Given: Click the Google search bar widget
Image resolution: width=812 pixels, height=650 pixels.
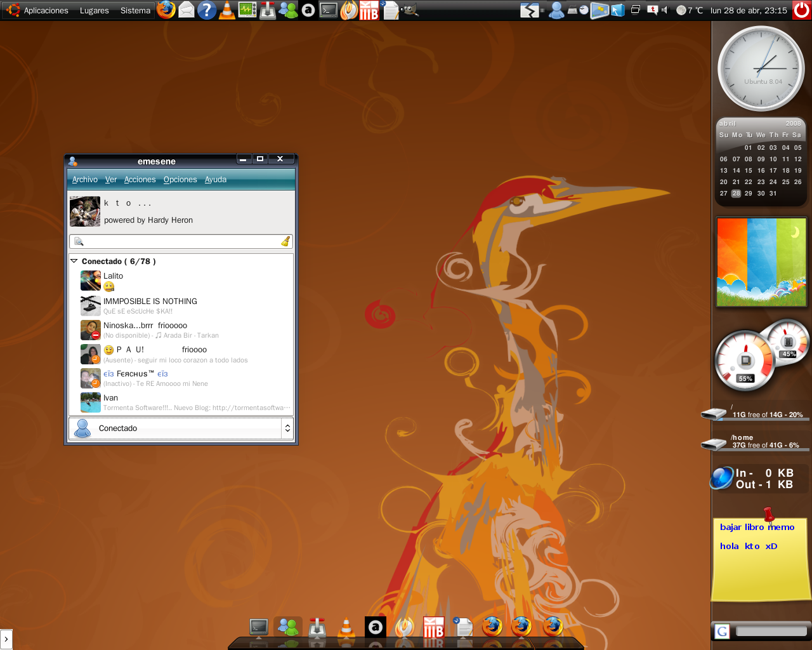Looking at the screenshot, I should coord(761,631).
